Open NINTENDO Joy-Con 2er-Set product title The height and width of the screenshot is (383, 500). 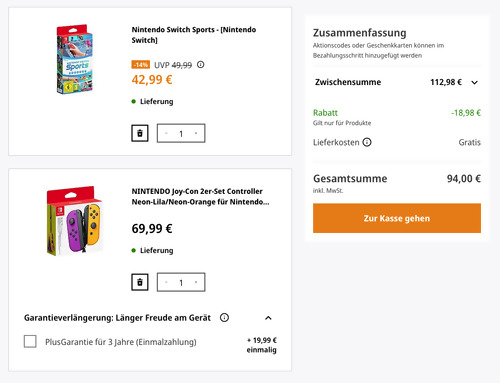200,197
